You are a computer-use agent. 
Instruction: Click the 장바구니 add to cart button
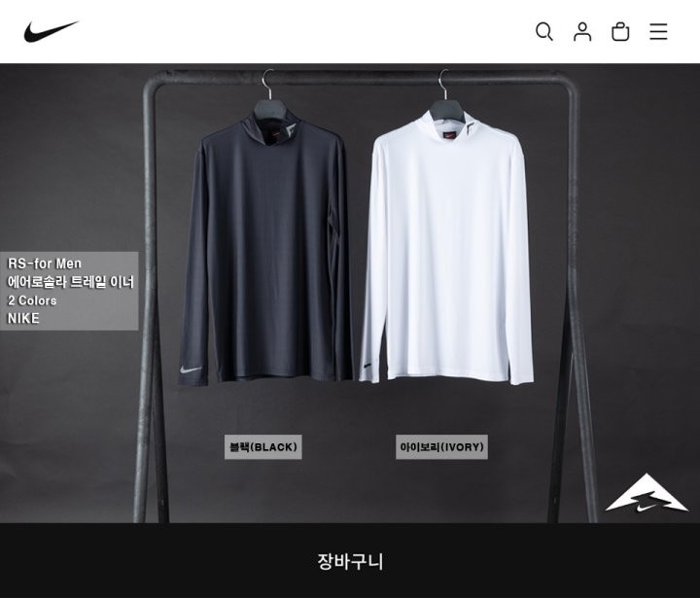coord(350,561)
